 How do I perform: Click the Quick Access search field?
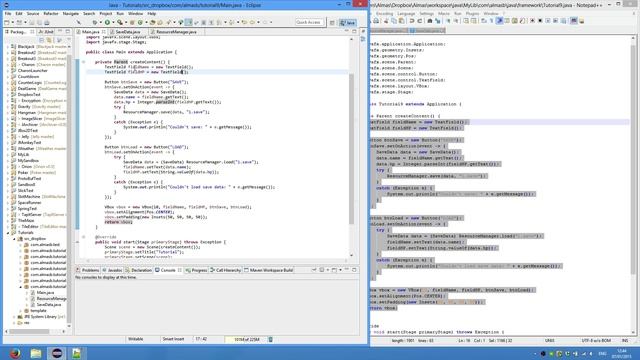[309, 22]
